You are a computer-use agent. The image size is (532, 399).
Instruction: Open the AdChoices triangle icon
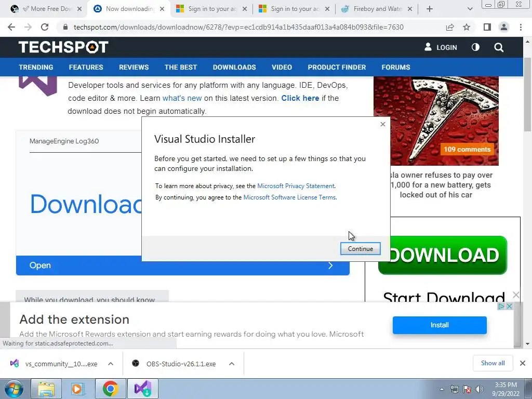(x=501, y=306)
